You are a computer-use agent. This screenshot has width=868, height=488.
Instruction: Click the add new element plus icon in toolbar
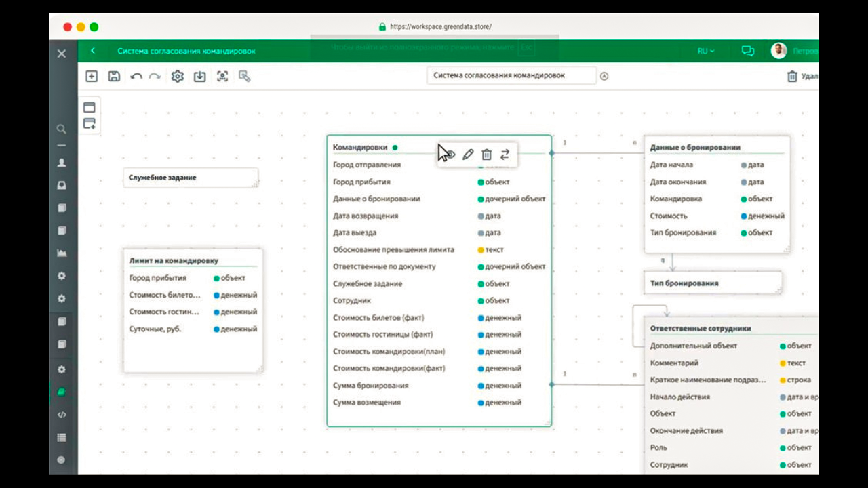[92, 77]
